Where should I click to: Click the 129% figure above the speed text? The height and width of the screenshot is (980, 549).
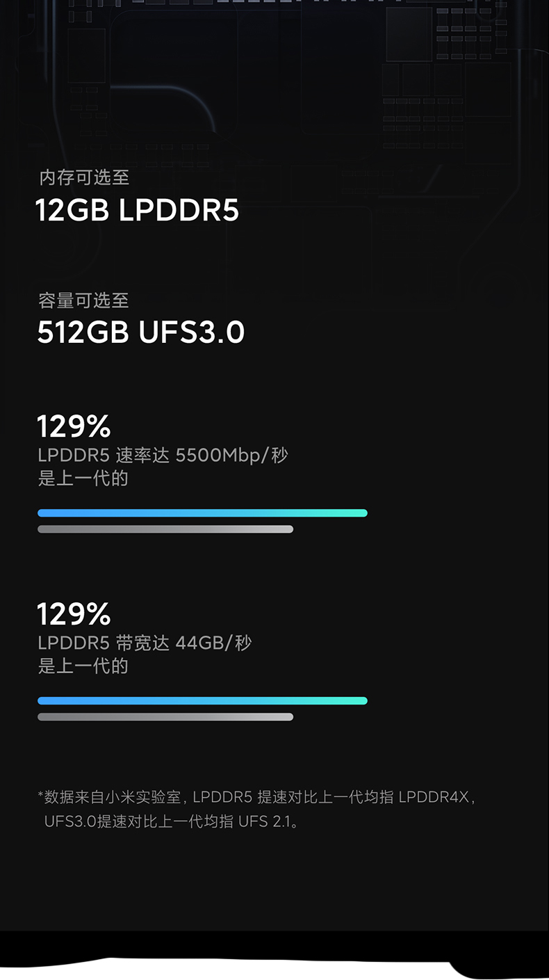click(x=74, y=426)
